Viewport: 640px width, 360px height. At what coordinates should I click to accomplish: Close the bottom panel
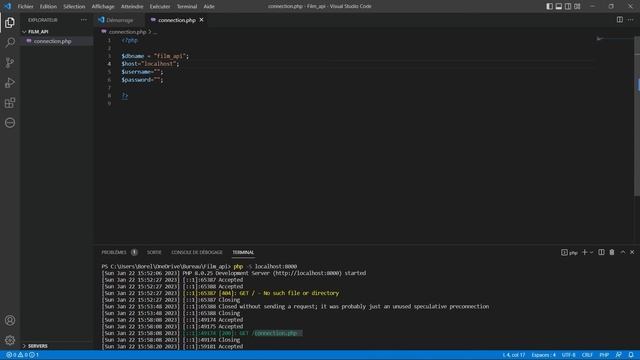click(632, 252)
